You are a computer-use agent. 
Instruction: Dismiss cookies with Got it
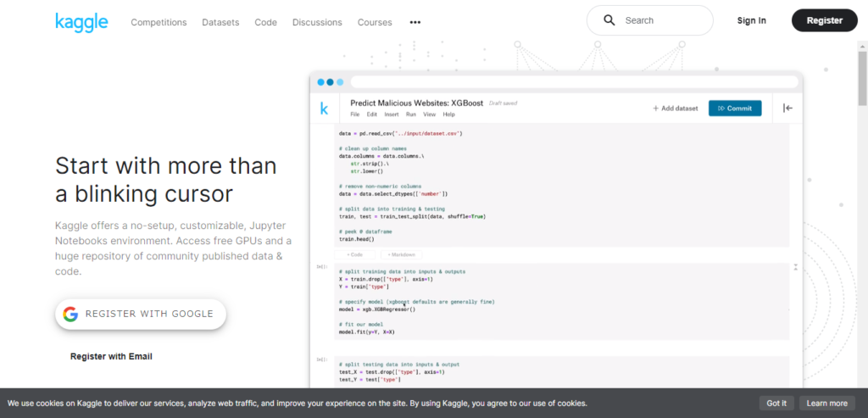(x=776, y=403)
